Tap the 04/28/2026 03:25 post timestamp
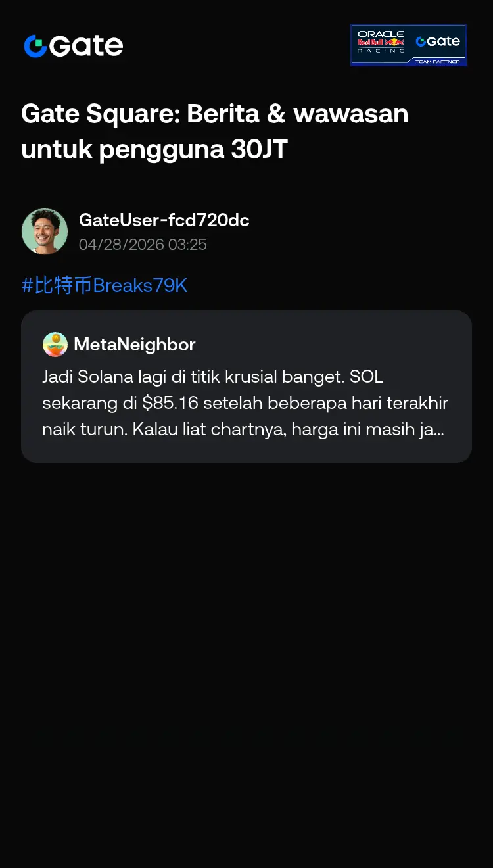 click(x=143, y=245)
